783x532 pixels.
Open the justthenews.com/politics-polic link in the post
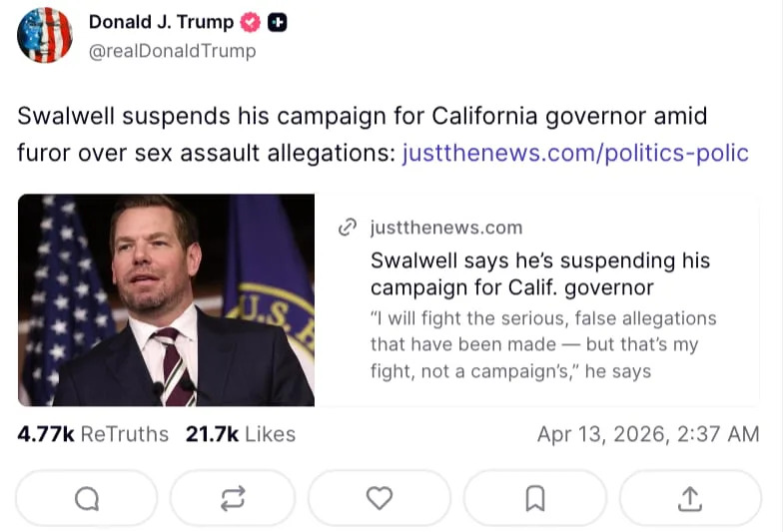tap(574, 153)
